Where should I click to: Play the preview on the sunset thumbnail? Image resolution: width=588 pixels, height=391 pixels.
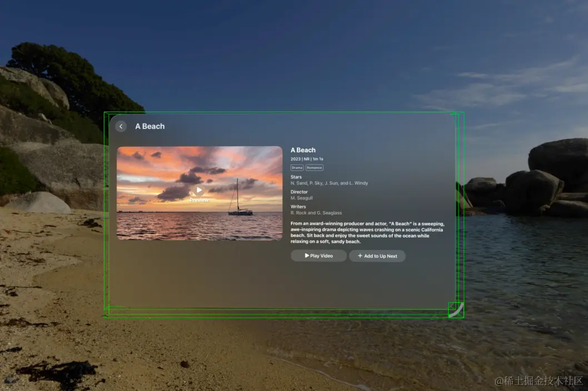[x=199, y=191]
